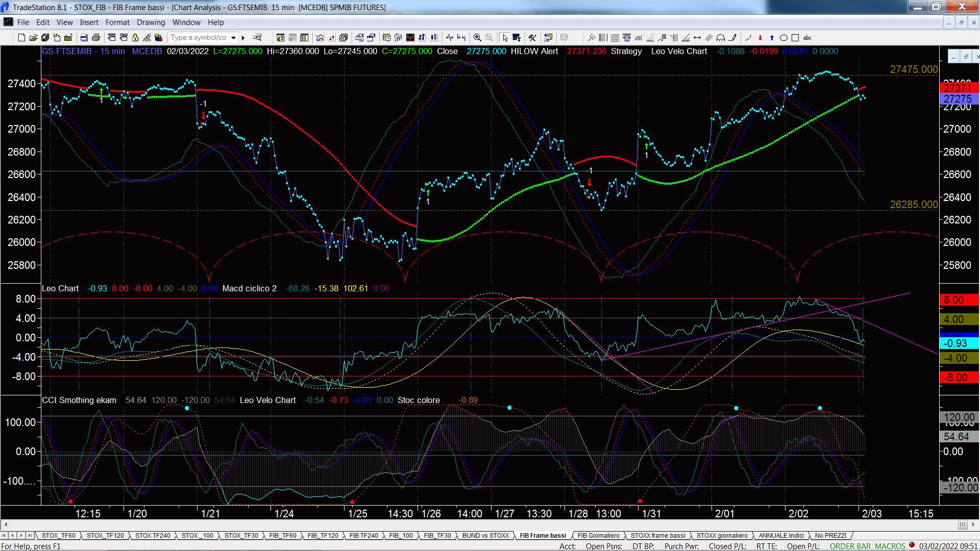Select the blue up arrow drawing tool

pyautogui.click(x=772, y=37)
